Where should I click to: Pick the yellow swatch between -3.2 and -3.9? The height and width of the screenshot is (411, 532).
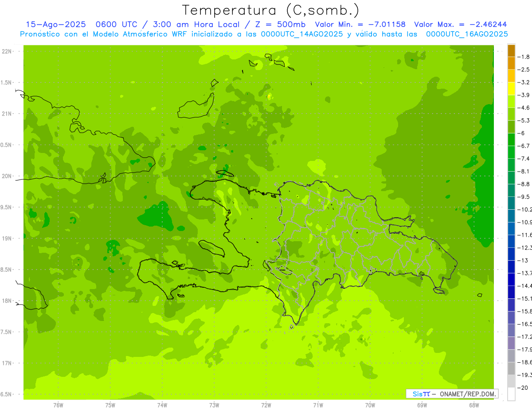[511, 89]
